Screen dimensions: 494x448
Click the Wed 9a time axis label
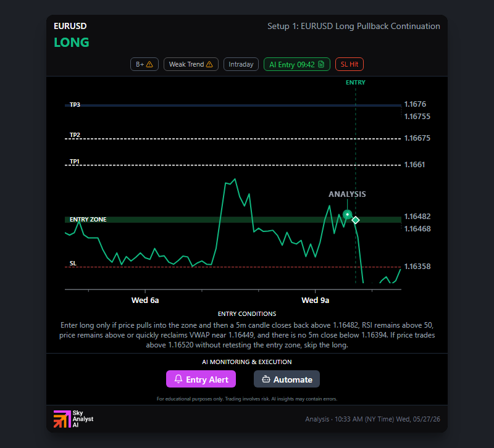click(315, 301)
